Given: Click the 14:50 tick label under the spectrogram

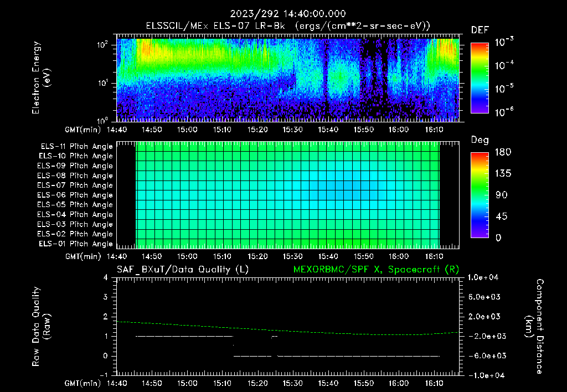Looking at the screenshot, I should click(152, 130).
